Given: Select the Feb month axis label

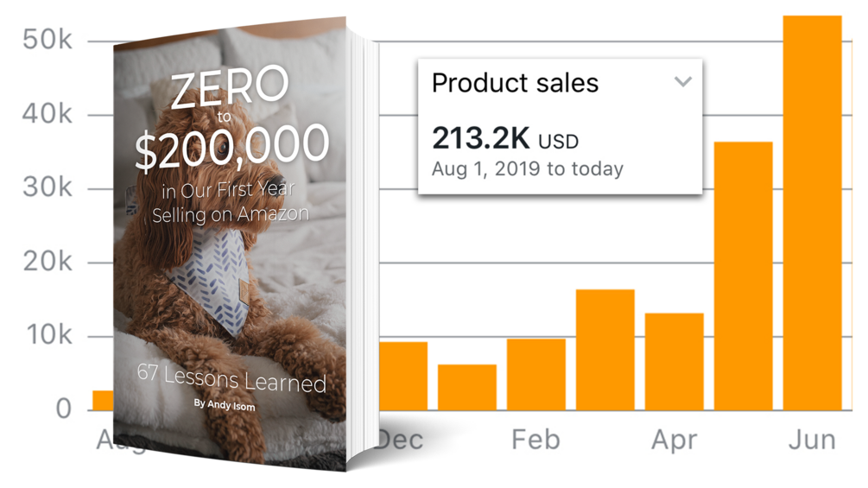Looking at the screenshot, I should pyautogui.click(x=536, y=440).
